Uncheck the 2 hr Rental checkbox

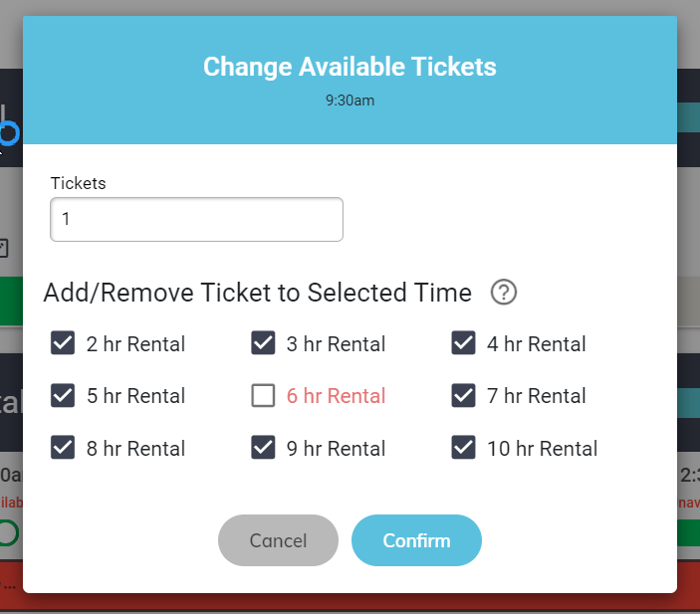(x=63, y=343)
